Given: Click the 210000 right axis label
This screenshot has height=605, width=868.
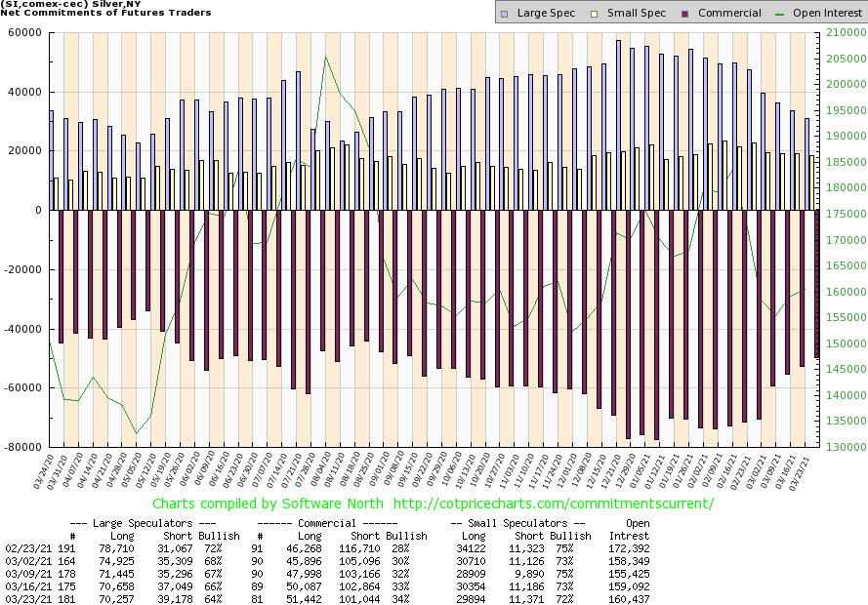Looking at the screenshot, I should (x=841, y=32).
